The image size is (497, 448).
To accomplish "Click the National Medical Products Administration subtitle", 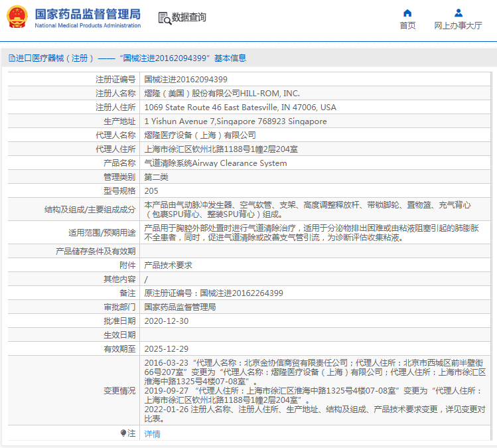I will [x=88, y=26].
